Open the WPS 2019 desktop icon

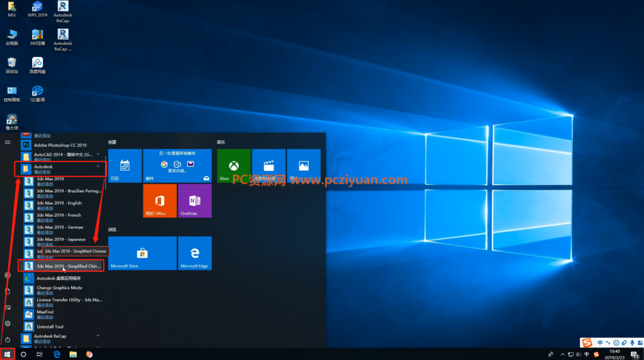(x=37, y=9)
